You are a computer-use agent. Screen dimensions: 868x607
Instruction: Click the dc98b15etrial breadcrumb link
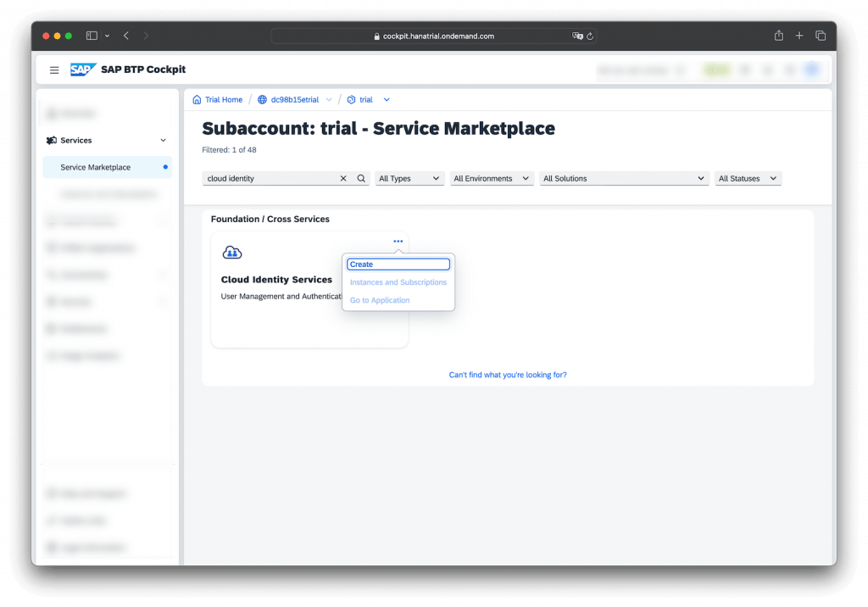tap(294, 100)
